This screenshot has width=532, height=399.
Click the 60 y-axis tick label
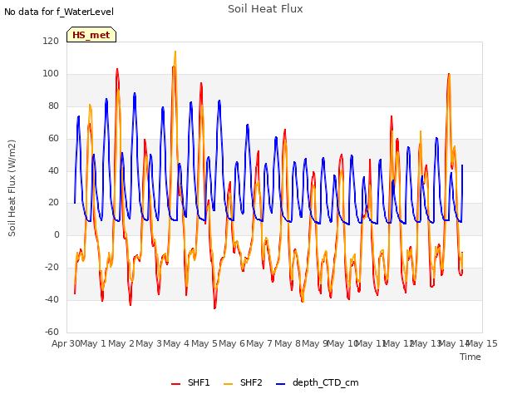pos(53,139)
